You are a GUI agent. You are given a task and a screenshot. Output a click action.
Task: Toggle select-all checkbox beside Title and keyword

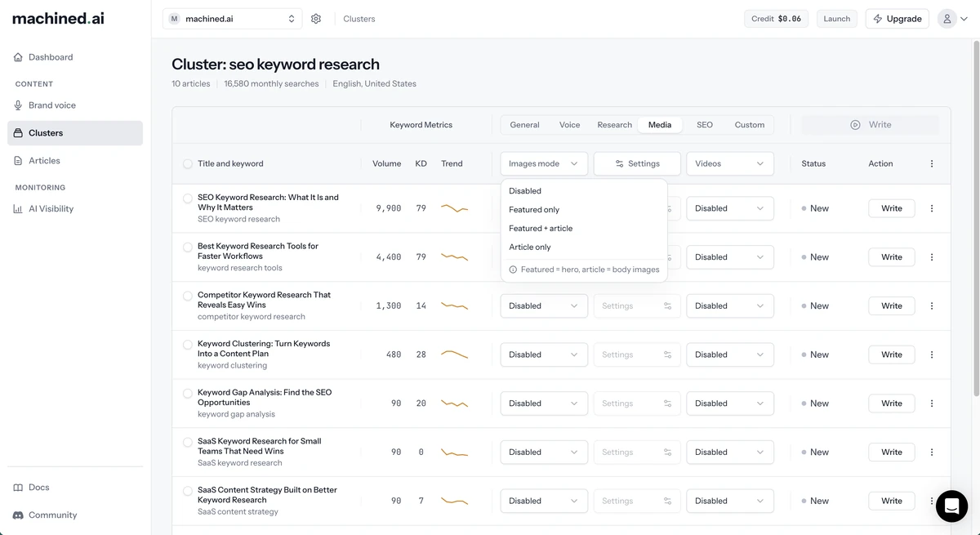pyautogui.click(x=188, y=163)
